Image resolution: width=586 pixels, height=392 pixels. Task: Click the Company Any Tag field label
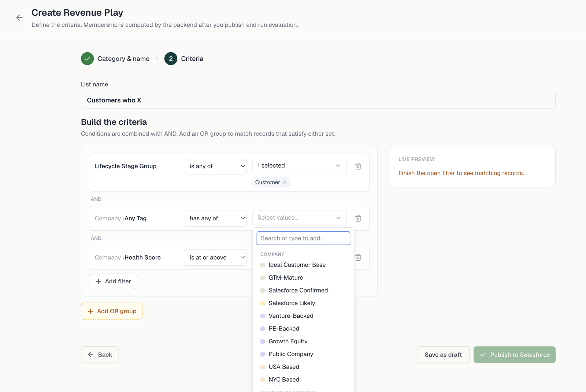120,218
